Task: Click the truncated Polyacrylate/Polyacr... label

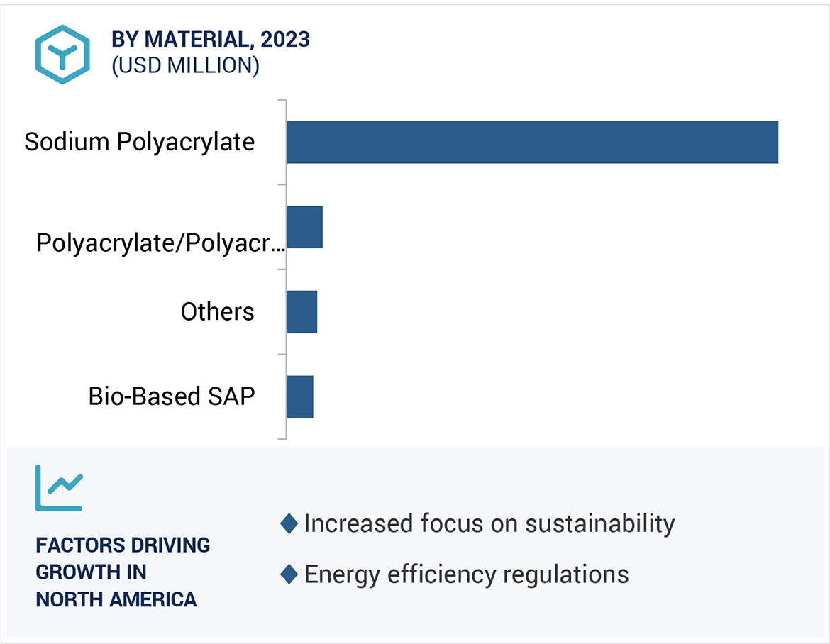Action: click(x=160, y=243)
